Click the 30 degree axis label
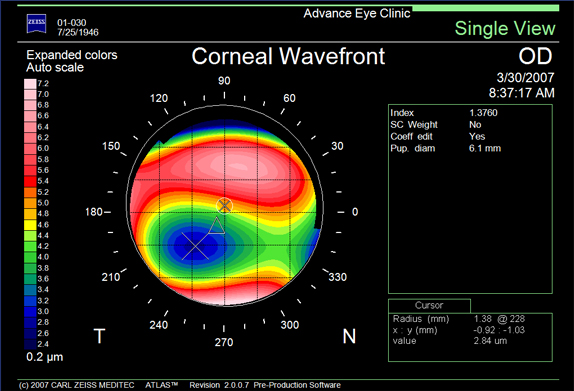The height and width of the screenshot is (391, 574). click(337, 146)
